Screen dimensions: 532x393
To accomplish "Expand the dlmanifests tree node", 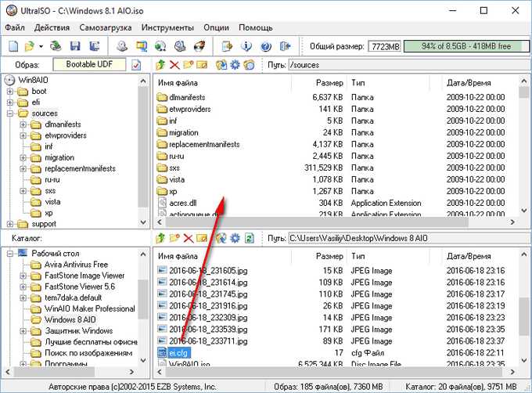I will [23, 124].
